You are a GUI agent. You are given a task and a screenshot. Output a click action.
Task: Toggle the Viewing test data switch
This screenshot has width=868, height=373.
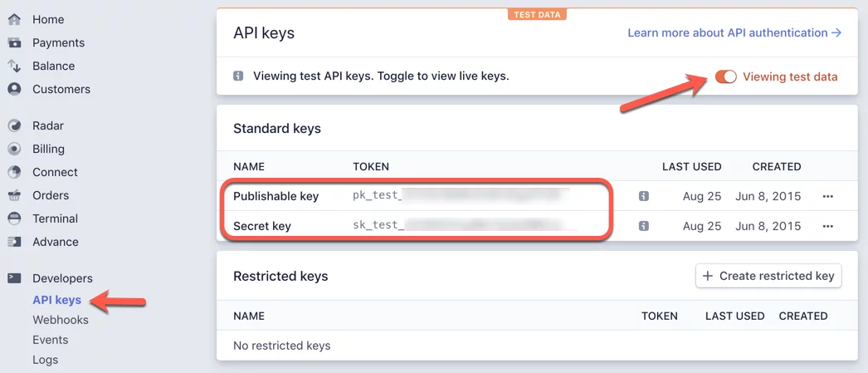point(725,76)
